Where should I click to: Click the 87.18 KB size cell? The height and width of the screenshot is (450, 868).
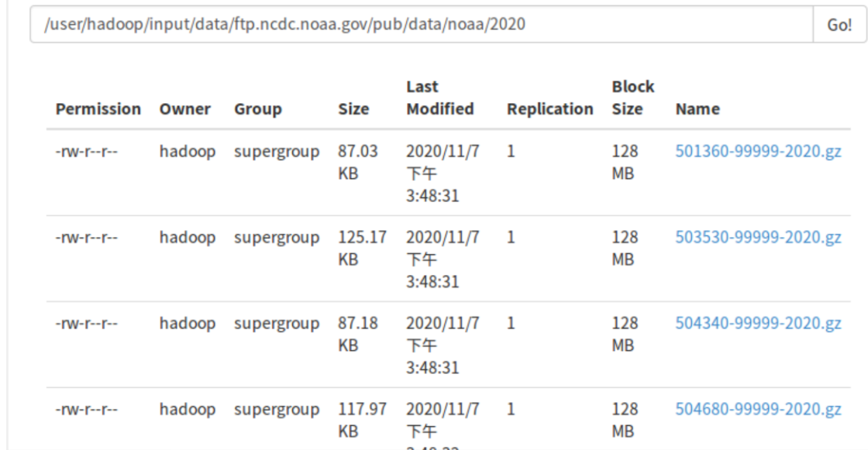(358, 335)
